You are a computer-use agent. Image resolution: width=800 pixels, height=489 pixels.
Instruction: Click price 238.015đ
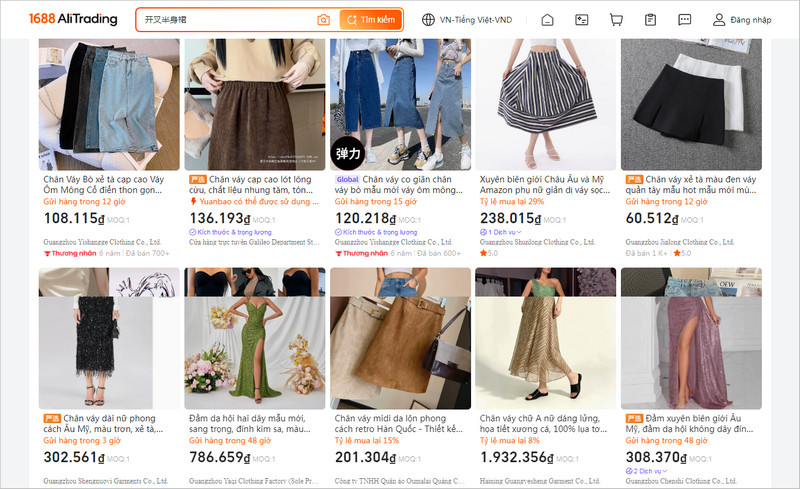click(510, 218)
